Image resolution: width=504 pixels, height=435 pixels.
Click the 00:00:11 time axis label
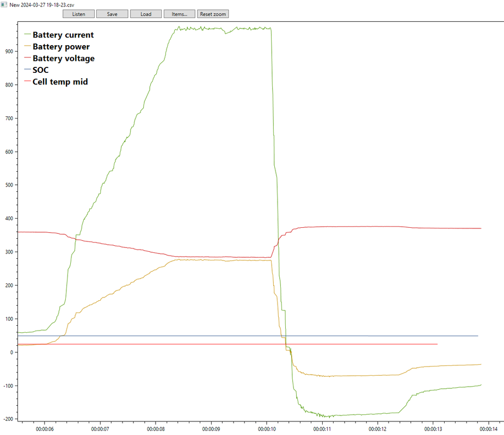[x=322, y=429]
